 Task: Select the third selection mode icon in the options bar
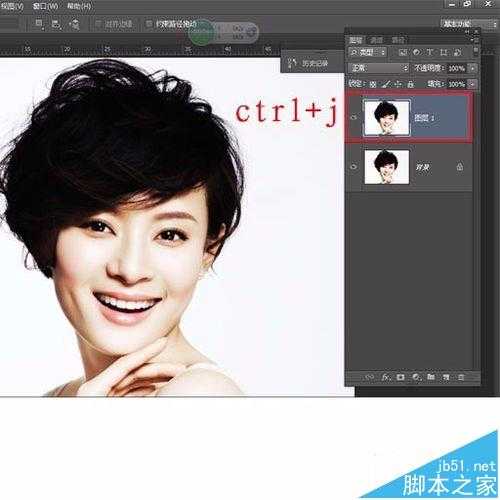click(x=74, y=24)
